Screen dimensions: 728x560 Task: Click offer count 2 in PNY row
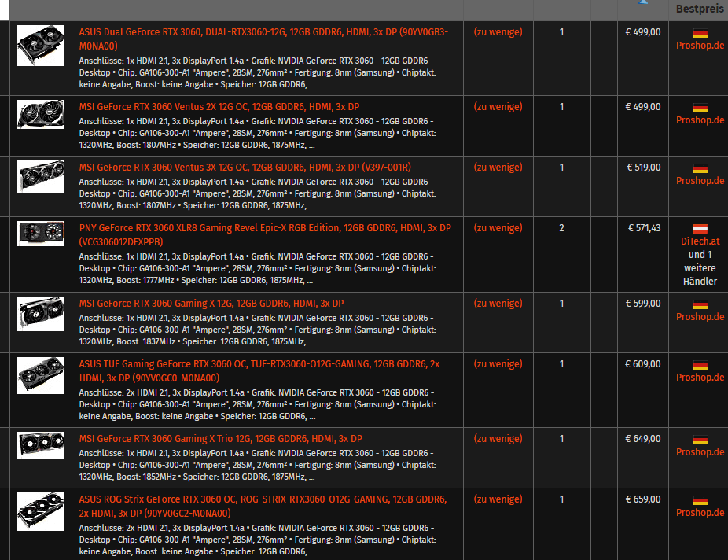pos(561,228)
